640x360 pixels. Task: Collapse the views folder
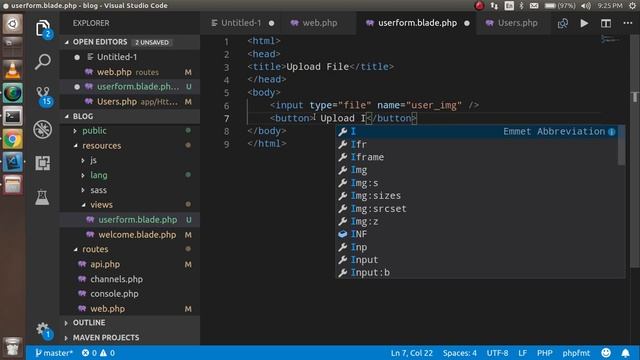(x=101, y=205)
